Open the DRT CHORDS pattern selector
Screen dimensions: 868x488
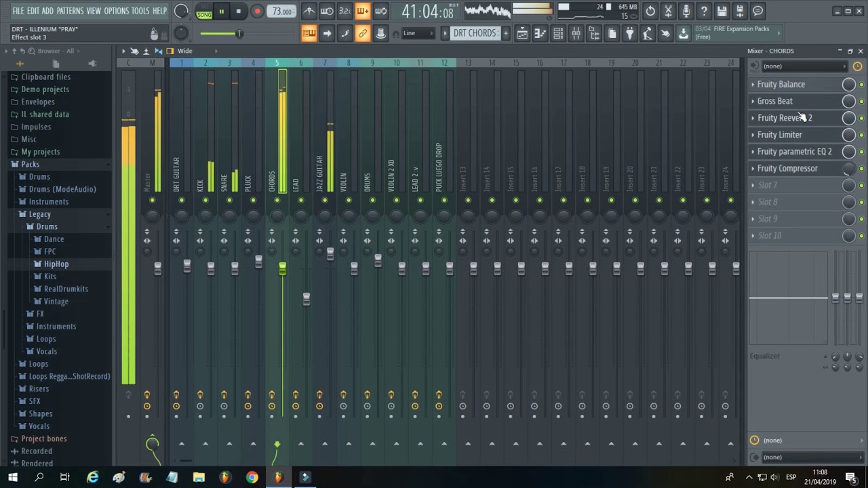pos(475,33)
